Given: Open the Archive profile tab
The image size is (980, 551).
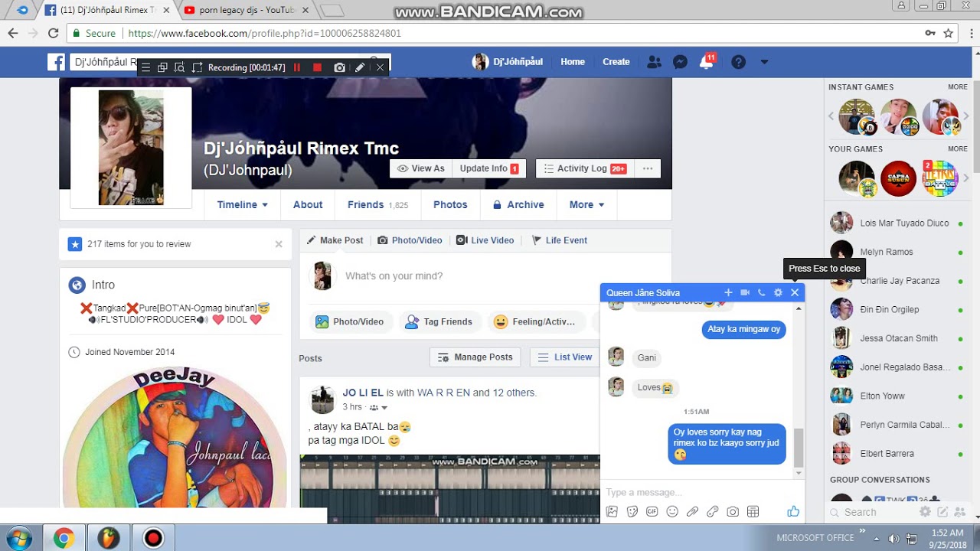Looking at the screenshot, I should tap(518, 205).
